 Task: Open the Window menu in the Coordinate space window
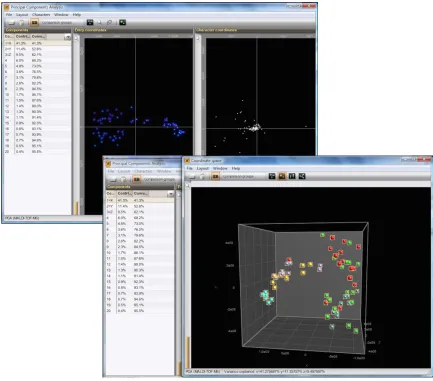[x=220, y=168]
